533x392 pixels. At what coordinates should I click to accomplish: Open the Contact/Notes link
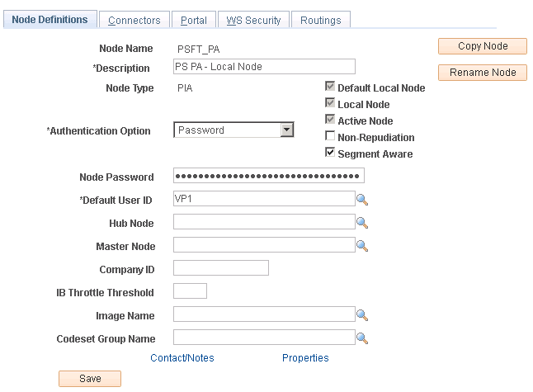[x=182, y=357]
